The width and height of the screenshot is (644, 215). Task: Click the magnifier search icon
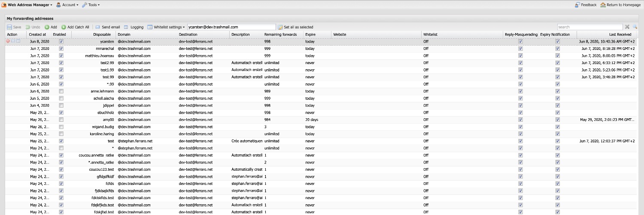[635, 27]
